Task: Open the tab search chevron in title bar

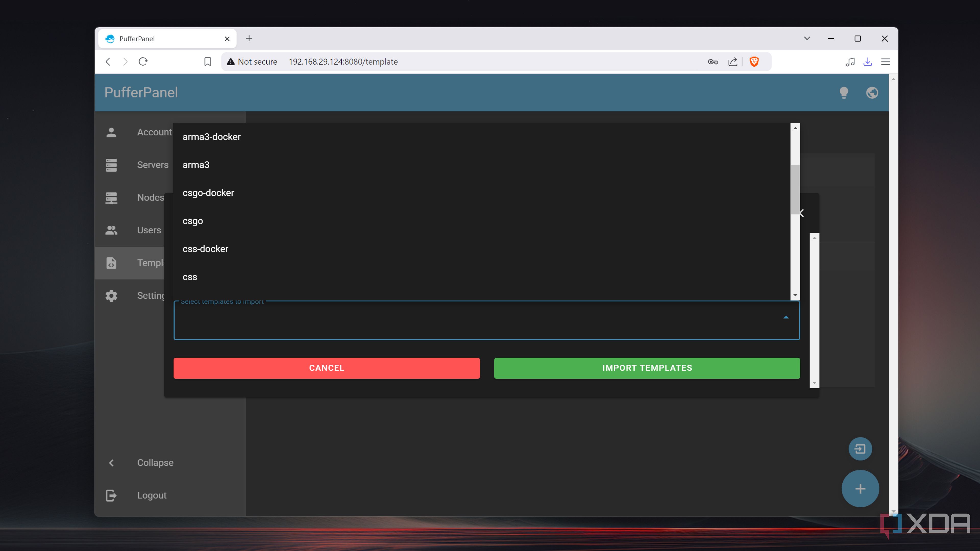Action: coord(807,39)
